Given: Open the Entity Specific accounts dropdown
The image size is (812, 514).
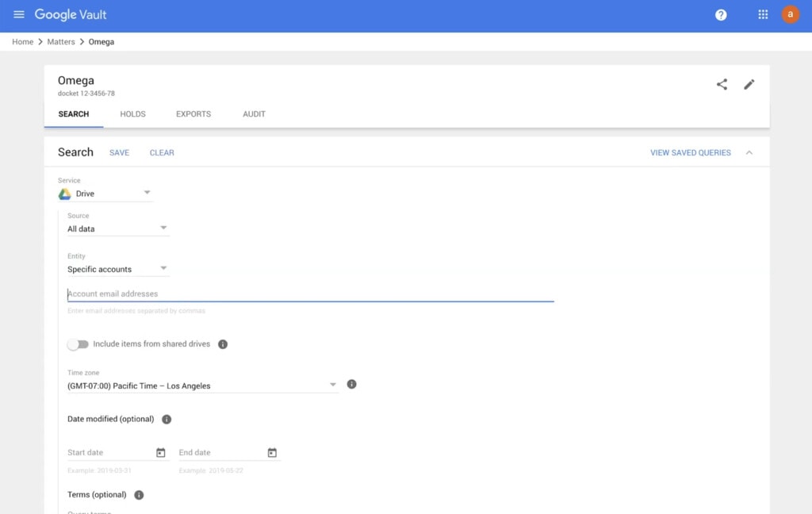Looking at the screenshot, I should coord(117,269).
